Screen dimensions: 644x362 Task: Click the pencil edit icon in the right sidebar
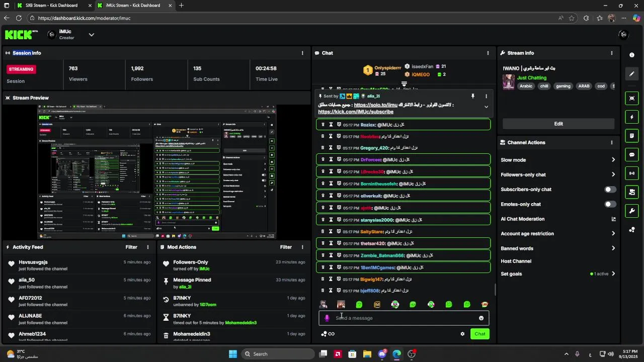[x=632, y=74]
